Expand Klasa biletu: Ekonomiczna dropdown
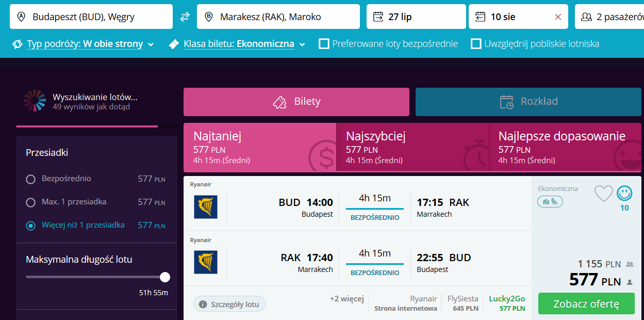 point(238,44)
